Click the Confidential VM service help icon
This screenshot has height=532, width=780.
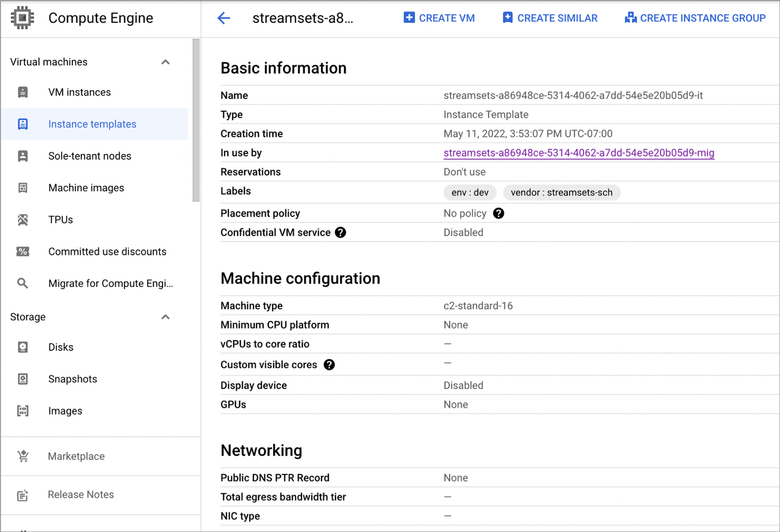tap(341, 233)
